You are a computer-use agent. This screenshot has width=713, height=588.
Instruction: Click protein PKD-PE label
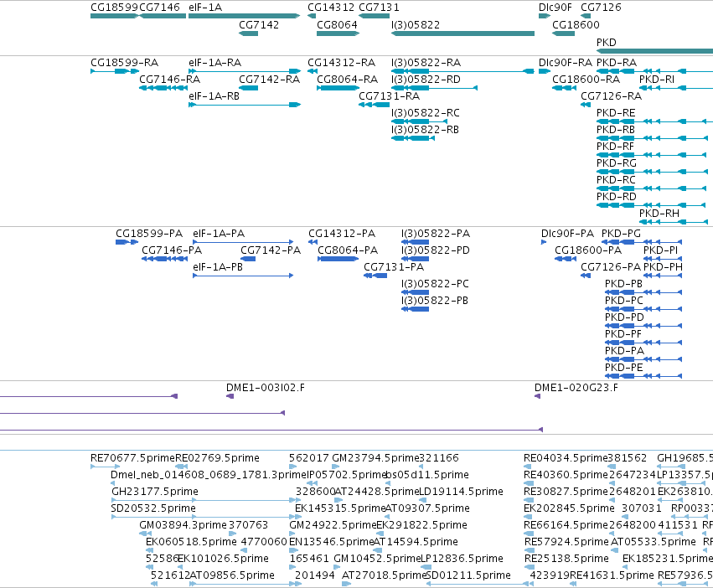click(624, 368)
